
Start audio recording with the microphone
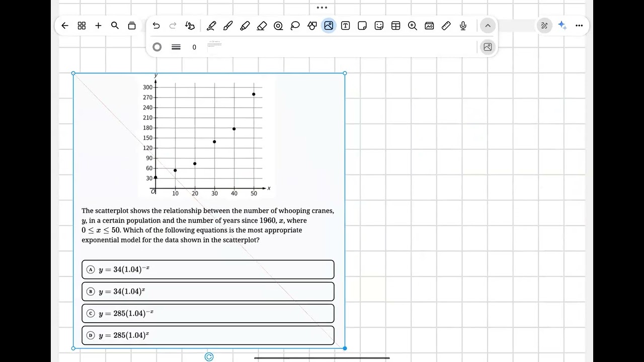463,26
